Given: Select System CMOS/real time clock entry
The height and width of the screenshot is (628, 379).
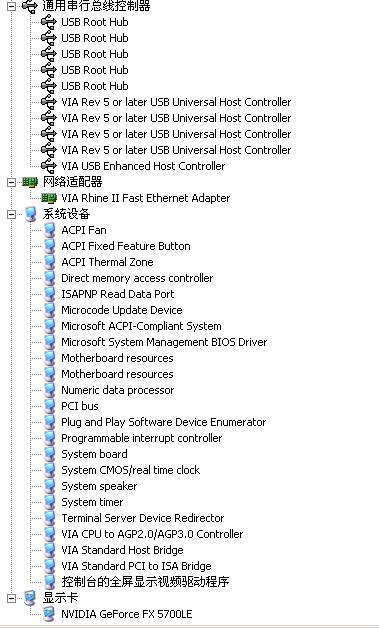Looking at the screenshot, I should tap(130, 470).
